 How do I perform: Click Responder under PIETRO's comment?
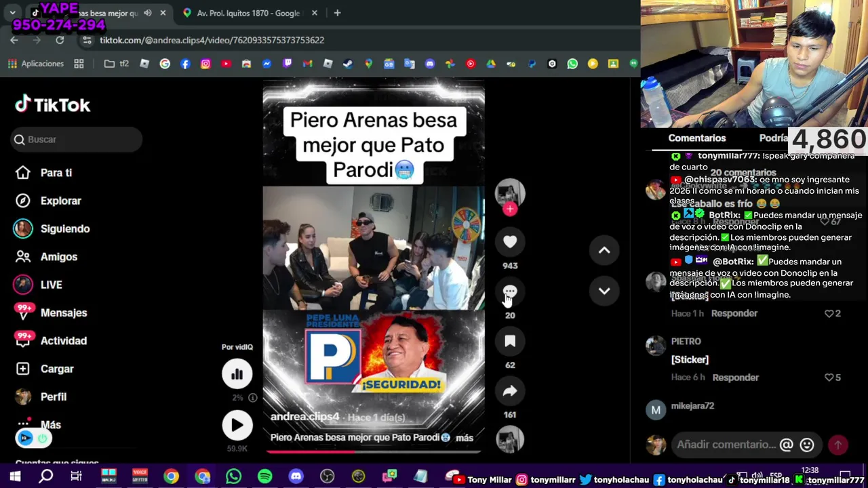(736, 378)
